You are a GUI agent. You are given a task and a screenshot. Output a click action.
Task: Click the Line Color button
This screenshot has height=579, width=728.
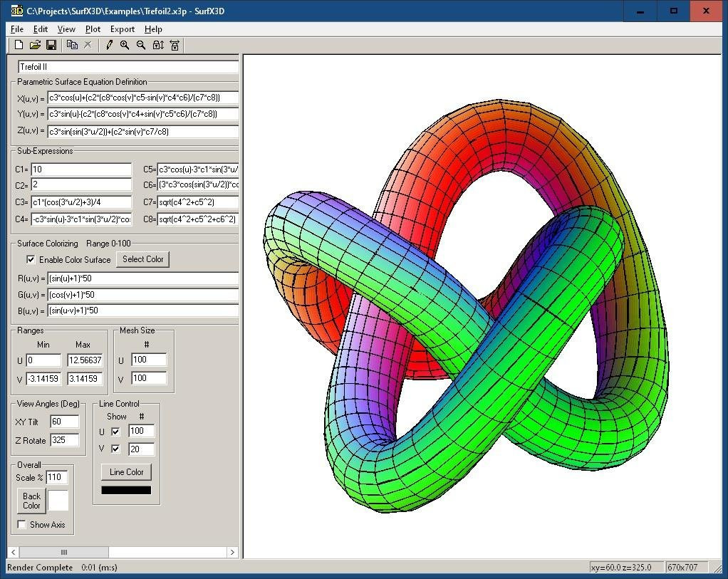[x=126, y=472]
